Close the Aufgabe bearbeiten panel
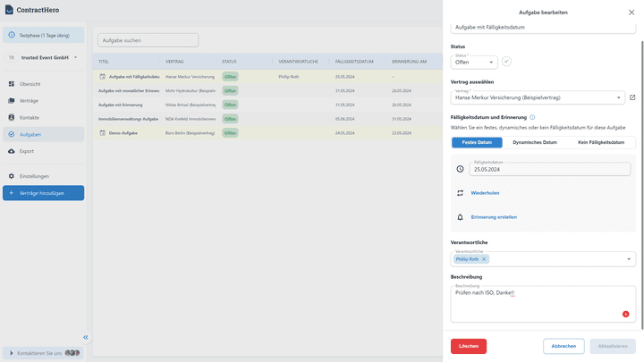The image size is (644, 362). coord(632,13)
